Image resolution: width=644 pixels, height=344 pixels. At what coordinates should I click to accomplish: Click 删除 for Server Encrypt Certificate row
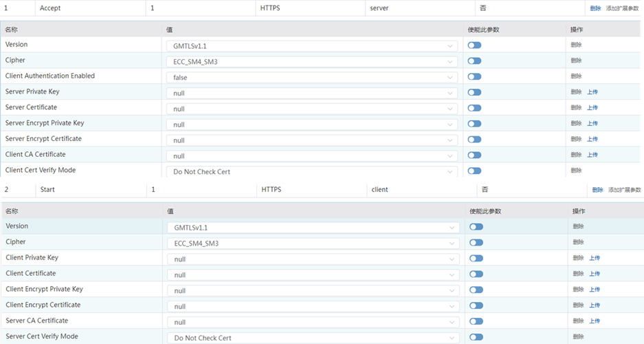pyautogui.click(x=576, y=139)
